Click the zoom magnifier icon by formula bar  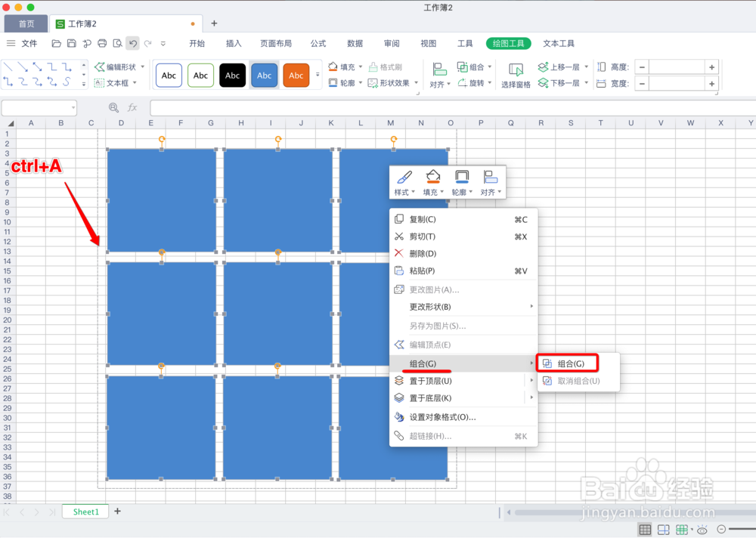click(x=113, y=107)
